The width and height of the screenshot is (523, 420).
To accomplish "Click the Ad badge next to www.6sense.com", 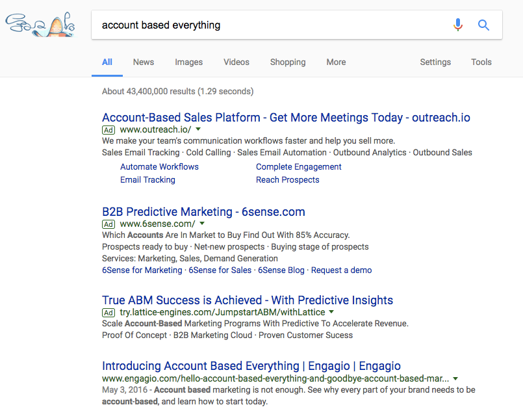I will (x=108, y=224).
